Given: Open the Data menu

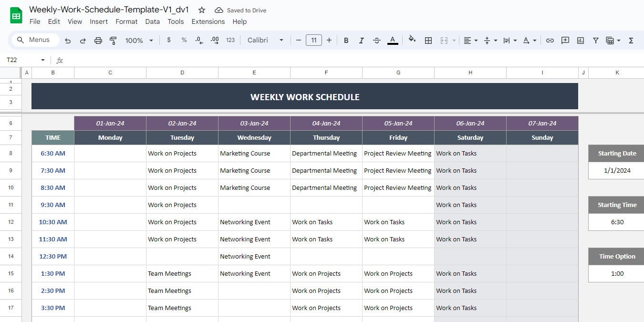Looking at the screenshot, I should pyautogui.click(x=152, y=21).
